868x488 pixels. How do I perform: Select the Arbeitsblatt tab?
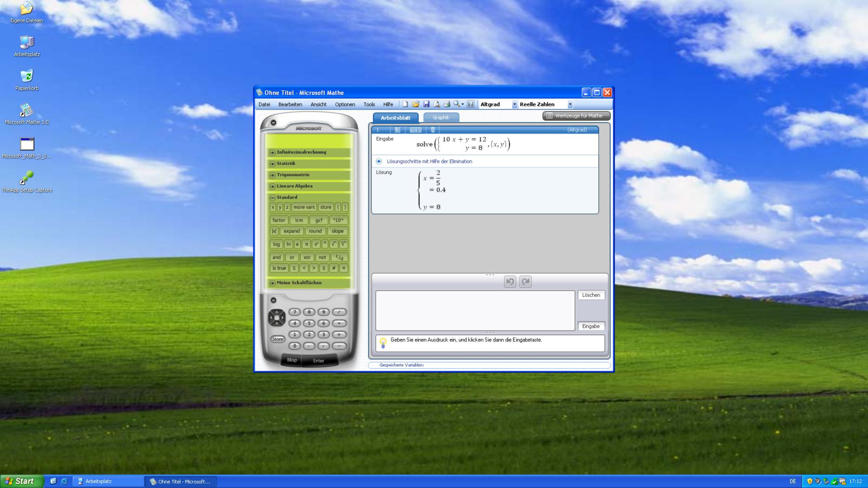(395, 118)
